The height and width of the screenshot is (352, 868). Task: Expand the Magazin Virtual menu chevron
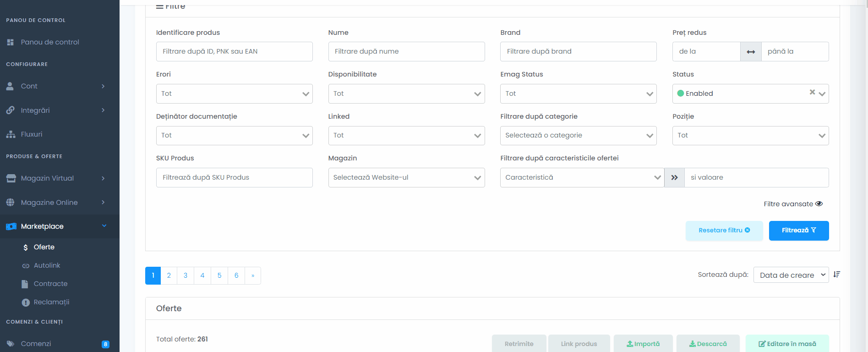(x=103, y=178)
